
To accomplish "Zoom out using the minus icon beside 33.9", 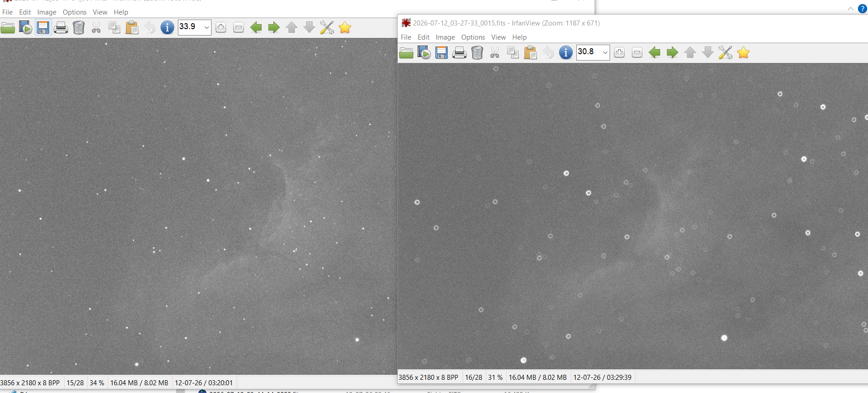I will (x=238, y=28).
